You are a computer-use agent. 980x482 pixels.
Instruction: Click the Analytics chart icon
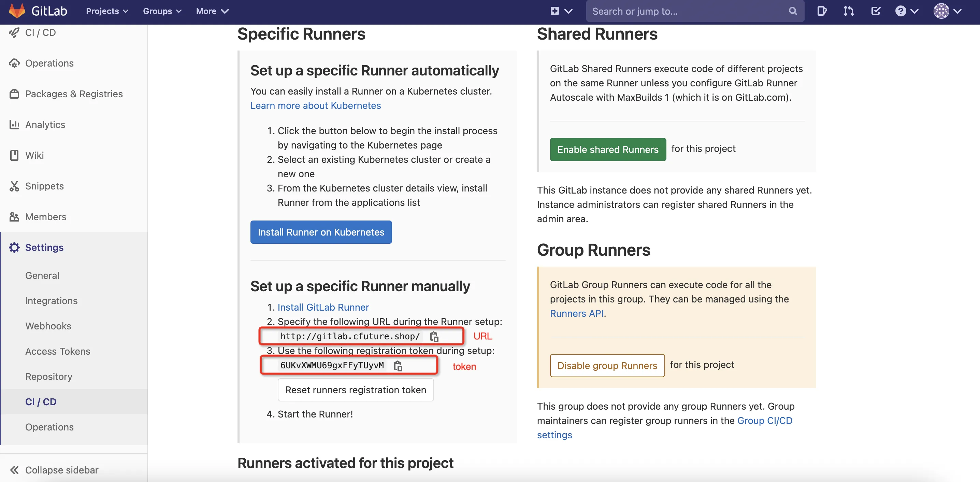coord(14,125)
